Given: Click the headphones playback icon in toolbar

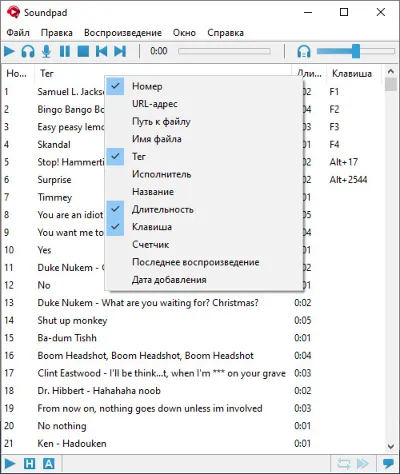Looking at the screenshot, I should (28, 52).
